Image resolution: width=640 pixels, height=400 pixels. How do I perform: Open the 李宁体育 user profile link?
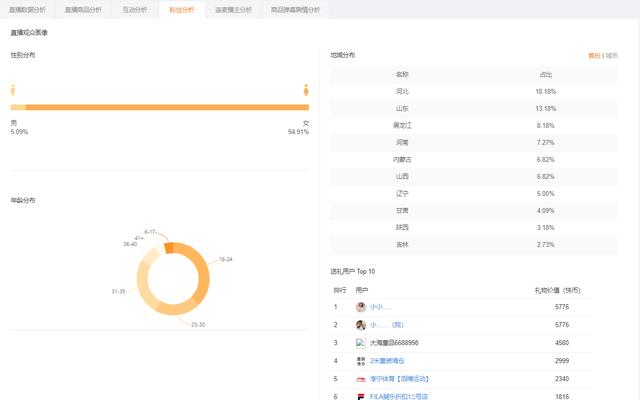click(400, 379)
